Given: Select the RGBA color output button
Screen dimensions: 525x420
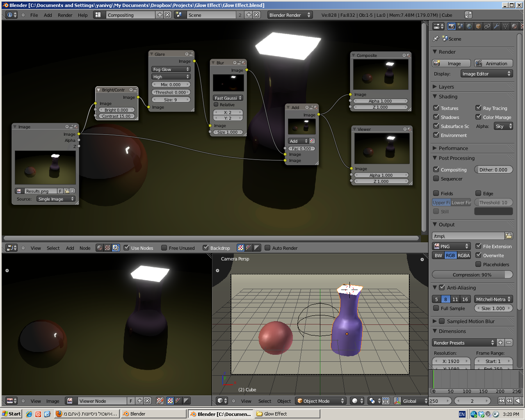Looking at the screenshot, I should (x=464, y=256).
